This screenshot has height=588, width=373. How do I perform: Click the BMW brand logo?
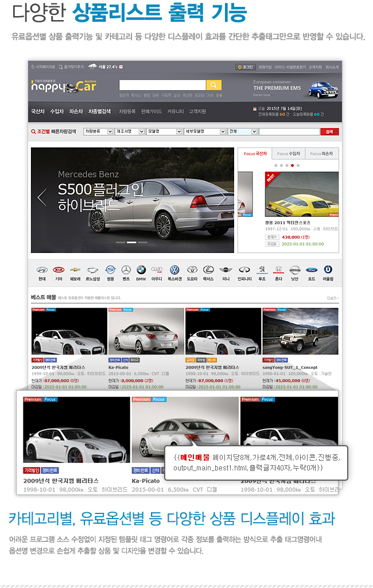point(141,270)
